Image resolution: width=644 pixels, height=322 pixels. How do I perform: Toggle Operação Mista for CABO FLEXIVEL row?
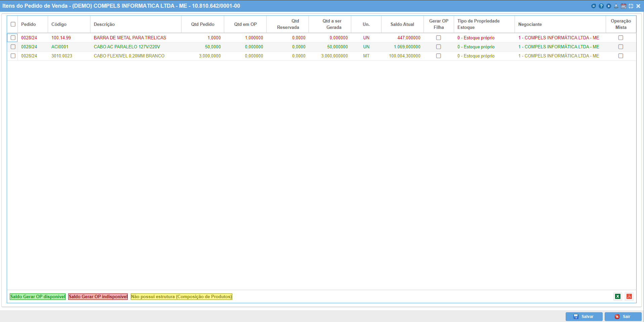pos(621,56)
